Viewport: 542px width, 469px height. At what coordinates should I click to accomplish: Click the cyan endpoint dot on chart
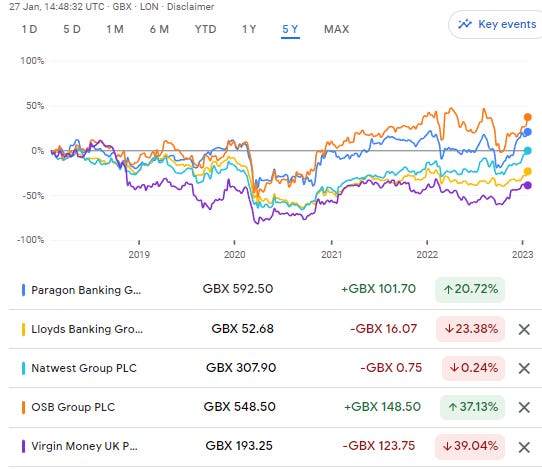(527, 151)
